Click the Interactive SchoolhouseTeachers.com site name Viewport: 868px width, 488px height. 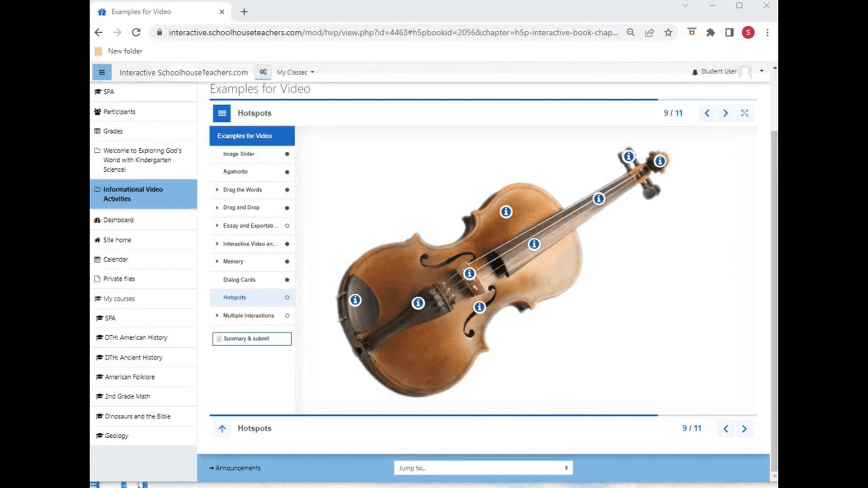(184, 72)
